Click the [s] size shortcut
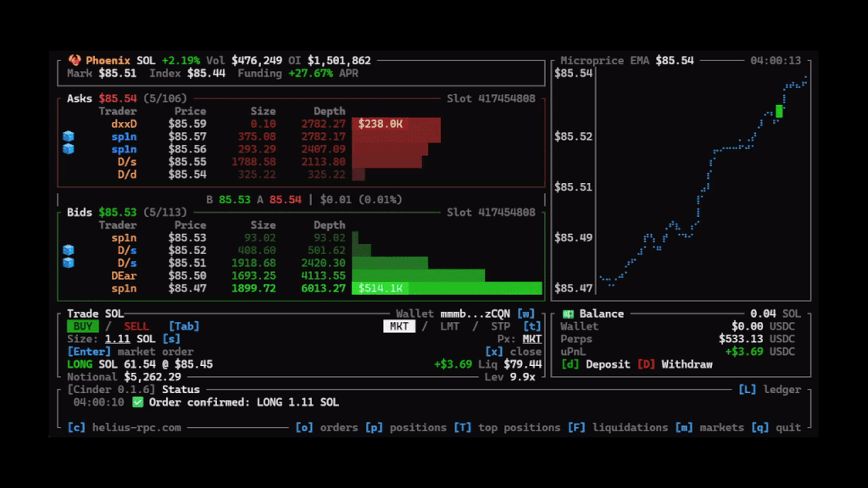The image size is (868, 488). [171, 339]
